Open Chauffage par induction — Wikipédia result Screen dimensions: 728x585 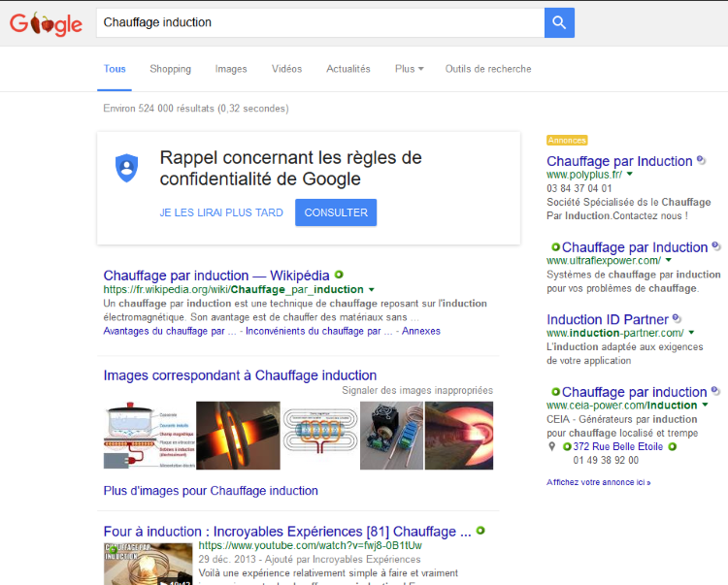point(216,276)
